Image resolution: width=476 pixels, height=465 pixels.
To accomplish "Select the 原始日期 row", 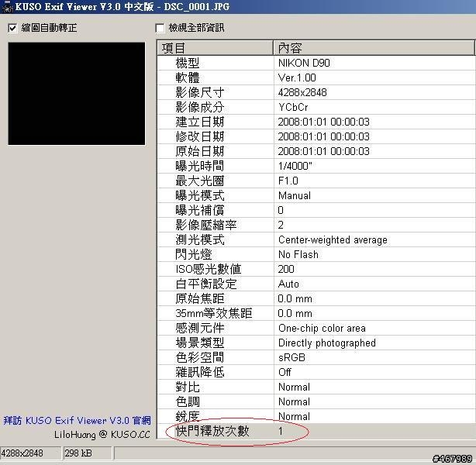I will [316, 151].
